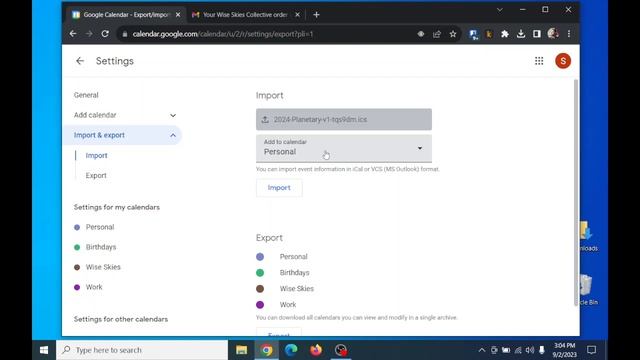Click the 'Settings for other calendars' heading
Screen dimensions: 640x360
coord(121,319)
